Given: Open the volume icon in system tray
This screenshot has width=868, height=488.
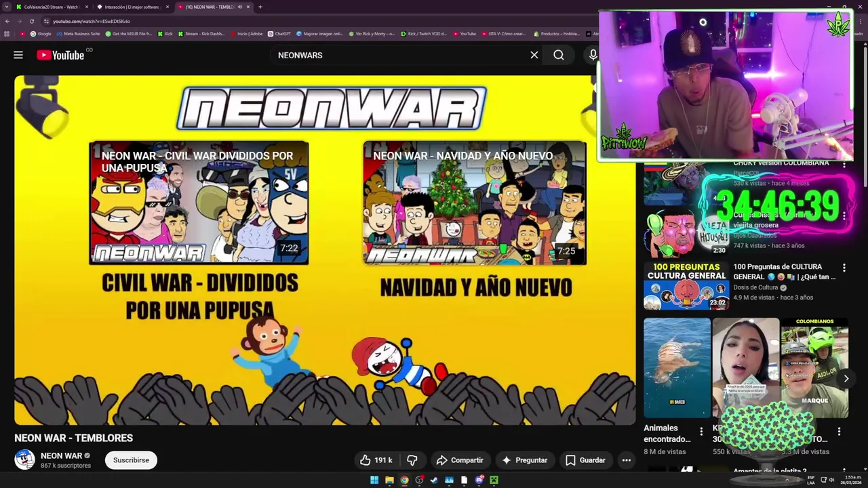Looking at the screenshot, I should pos(832,480).
